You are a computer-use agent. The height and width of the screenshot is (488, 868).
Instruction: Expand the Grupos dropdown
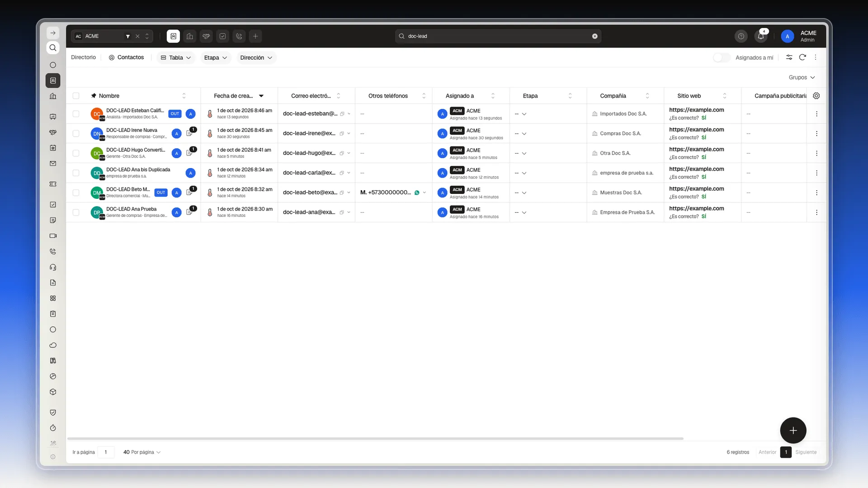[802, 78]
